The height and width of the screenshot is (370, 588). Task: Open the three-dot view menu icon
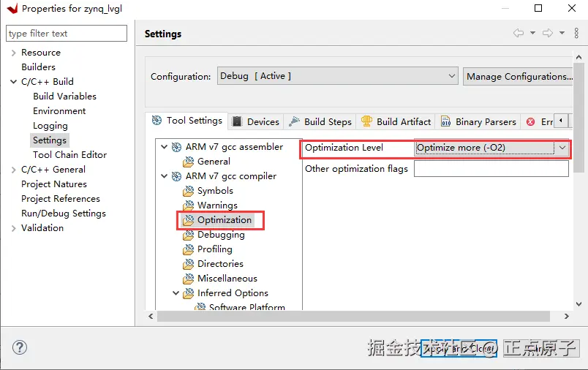(x=576, y=33)
